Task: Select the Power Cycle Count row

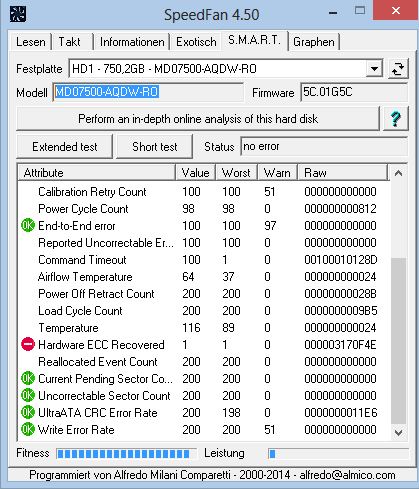Action: coord(204,209)
